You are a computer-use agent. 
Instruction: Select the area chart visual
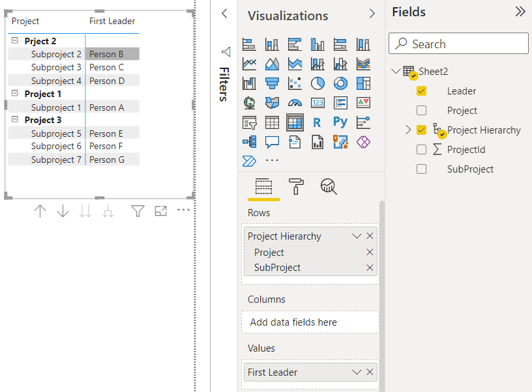(x=272, y=64)
